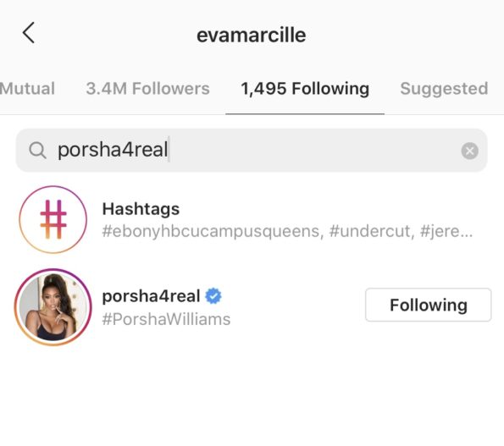
Task: Toggle the Following button for porsha4real
Action: (429, 305)
